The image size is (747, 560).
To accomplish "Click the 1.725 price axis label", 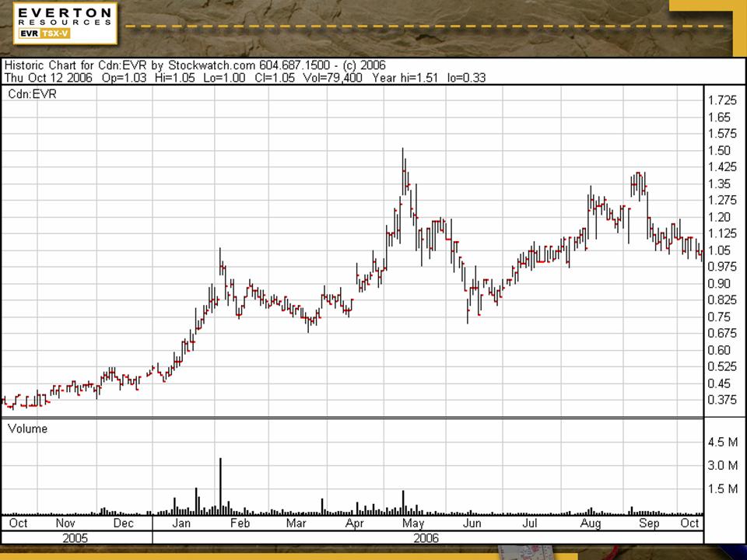I will click(x=722, y=100).
